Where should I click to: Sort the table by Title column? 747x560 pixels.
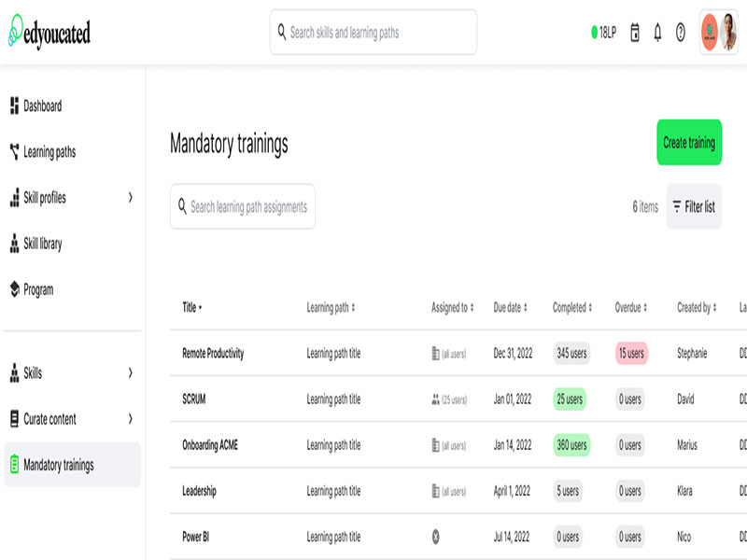191,307
